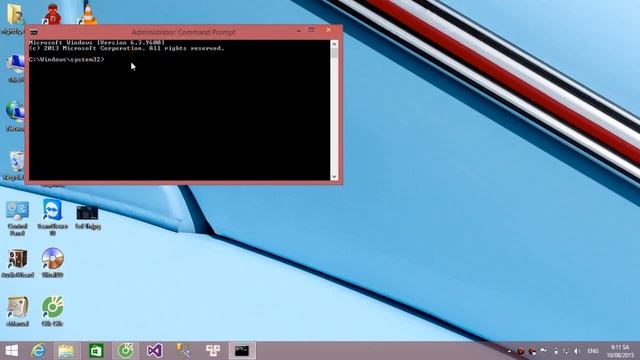Viewport: 640px width, 360px height.
Task: Select the VLC cone desktop shortcut
Action: (87, 13)
